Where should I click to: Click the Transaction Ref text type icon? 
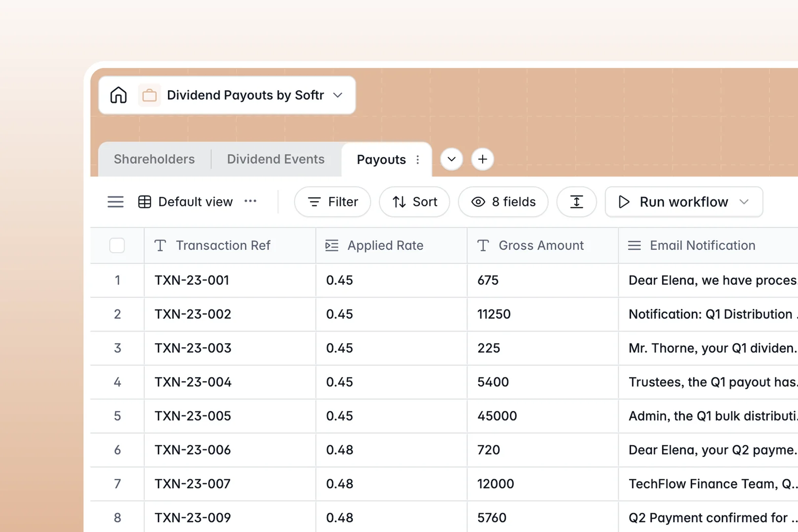tap(160, 245)
